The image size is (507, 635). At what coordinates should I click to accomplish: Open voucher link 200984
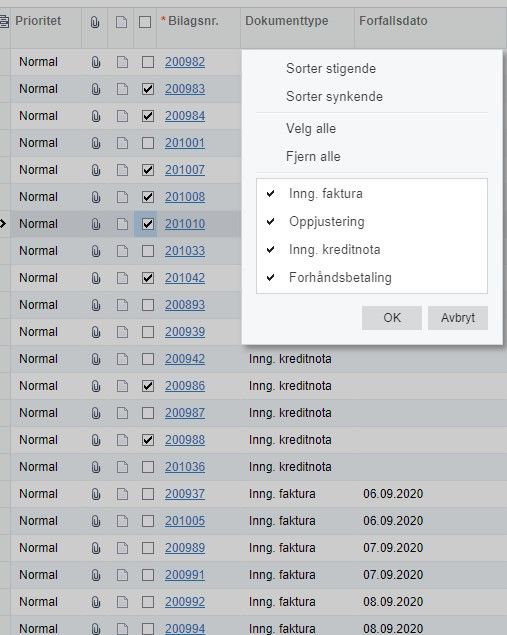click(x=185, y=116)
